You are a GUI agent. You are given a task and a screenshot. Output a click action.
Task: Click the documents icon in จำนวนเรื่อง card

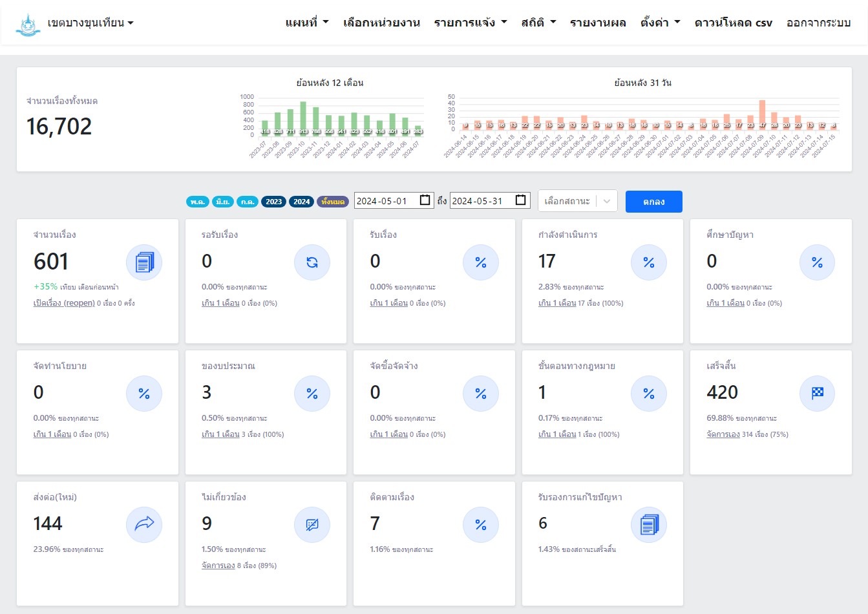(x=144, y=262)
